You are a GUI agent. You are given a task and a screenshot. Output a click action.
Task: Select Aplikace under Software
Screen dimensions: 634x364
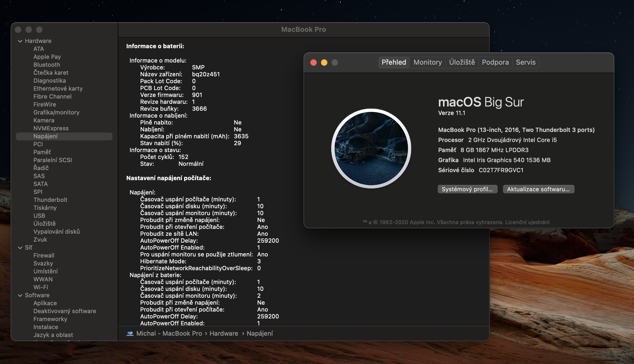(x=45, y=303)
